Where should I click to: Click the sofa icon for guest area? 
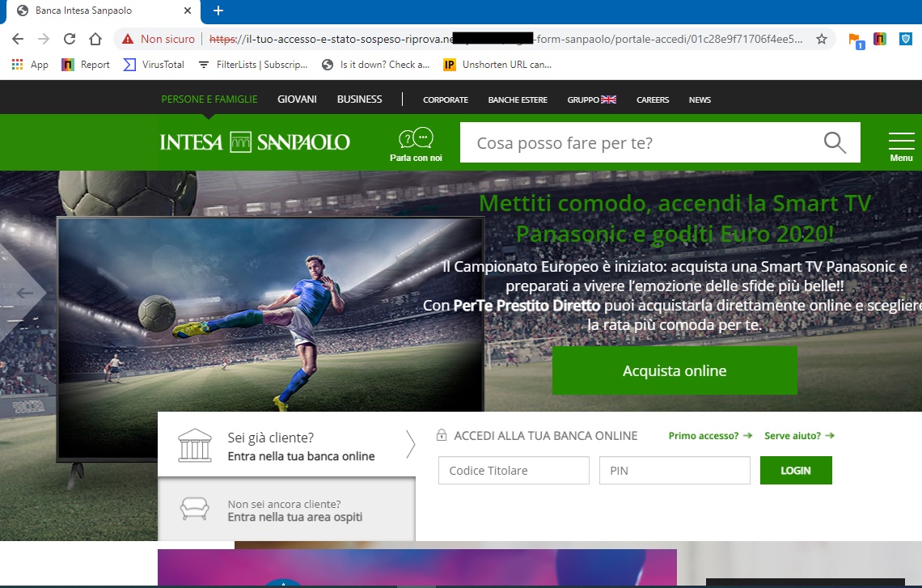pyautogui.click(x=194, y=510)
